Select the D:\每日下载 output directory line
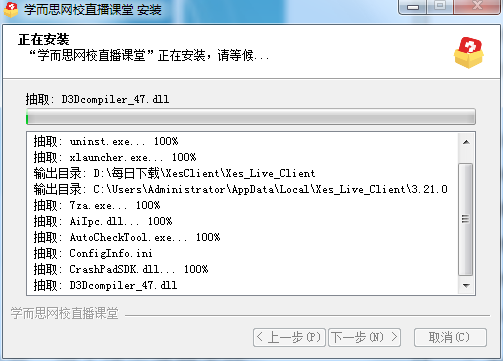Image resolution: width=503 pixels, height=361 pixels. coord(174,173)
